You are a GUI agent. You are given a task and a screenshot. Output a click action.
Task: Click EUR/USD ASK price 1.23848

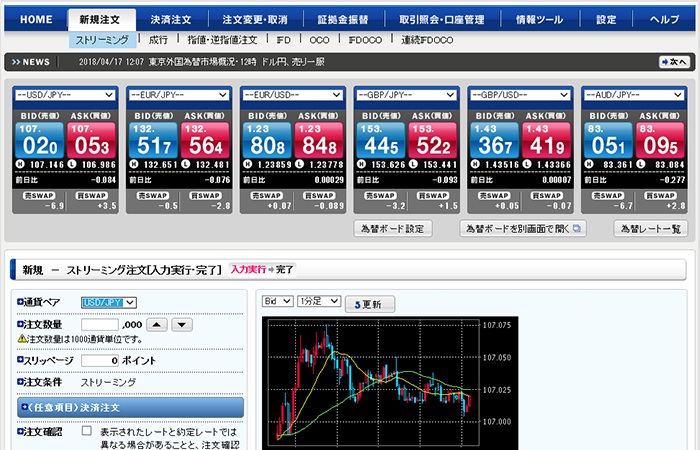[x=319, y=140]
